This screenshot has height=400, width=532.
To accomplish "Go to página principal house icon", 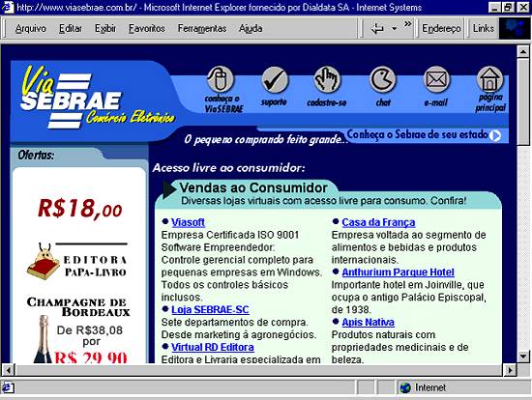I will (489, 79).
